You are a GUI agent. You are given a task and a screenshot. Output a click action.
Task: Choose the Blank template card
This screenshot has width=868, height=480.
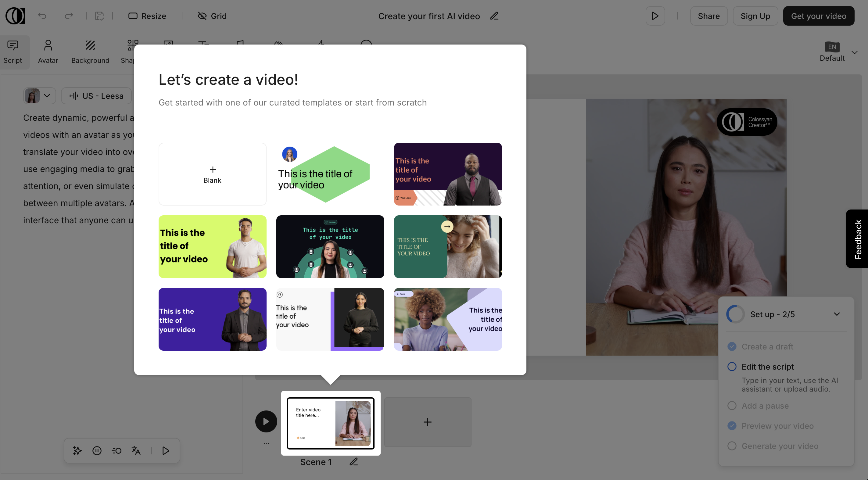pyautogui.click(x=212, y=174)
